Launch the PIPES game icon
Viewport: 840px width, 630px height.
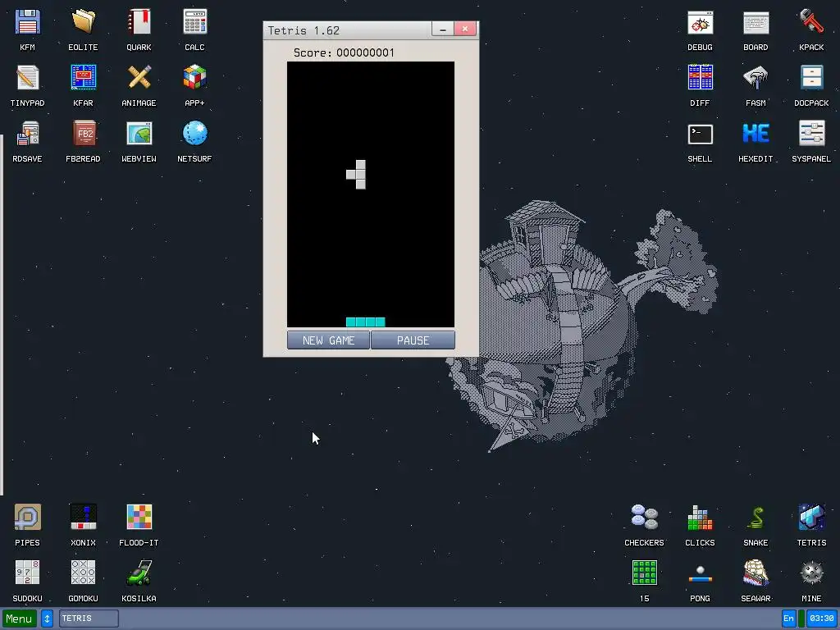(27, 518)
